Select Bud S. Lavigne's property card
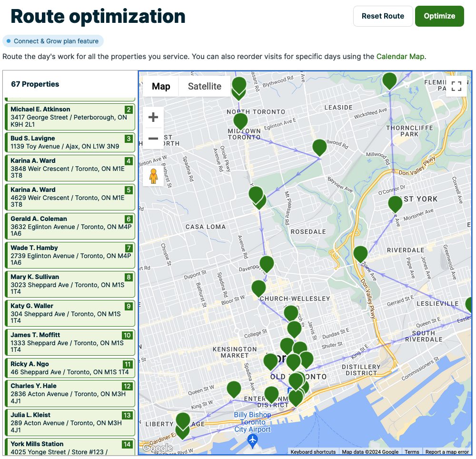The height and width of the screenshot is (459, 476). click(x=69, y=142)
